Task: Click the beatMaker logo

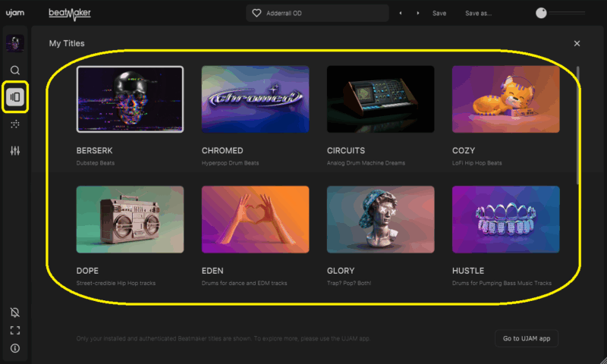Action: [x=70, y=14]
